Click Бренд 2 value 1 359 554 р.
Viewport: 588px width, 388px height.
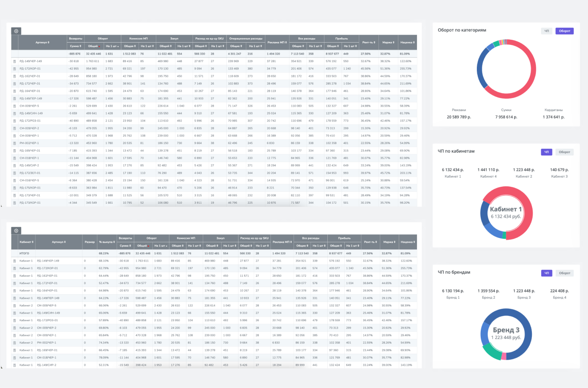coord(488,291)
